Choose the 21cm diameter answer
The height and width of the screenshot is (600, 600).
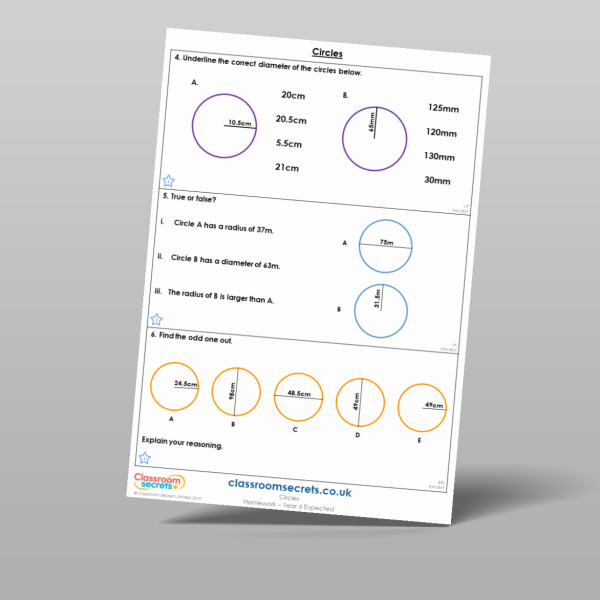tap(287, 168)
